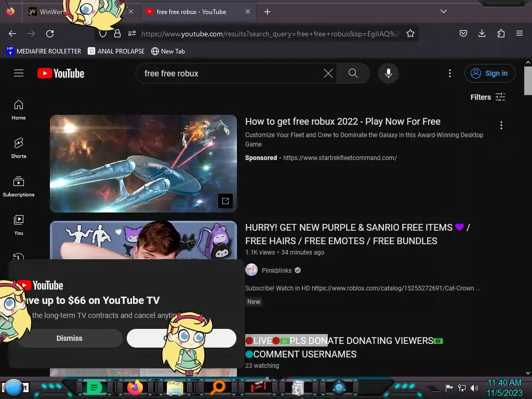Click the page vertical scrollbar thumb
Viewport: 532px width, 399px height.
528,81
